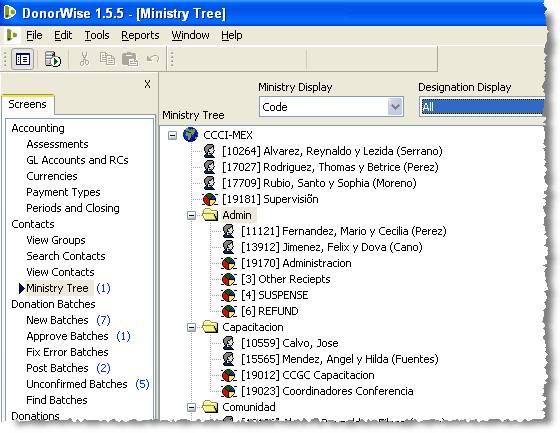Click the person icon for Fernandez, Mario
This screenshot has width=560, height=433.
point(229,231)
